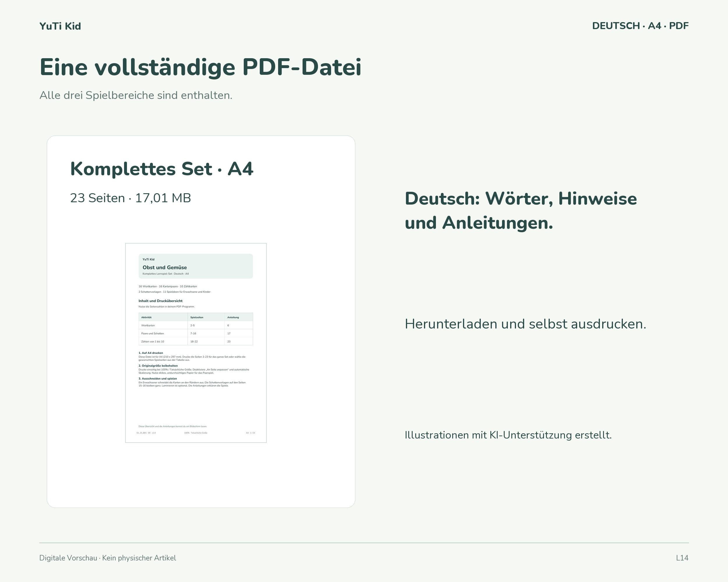The image size is (728, 582).
Task: Click '2. Originalgröße beibehalten' step heading
Action: (x=158, y=366)
